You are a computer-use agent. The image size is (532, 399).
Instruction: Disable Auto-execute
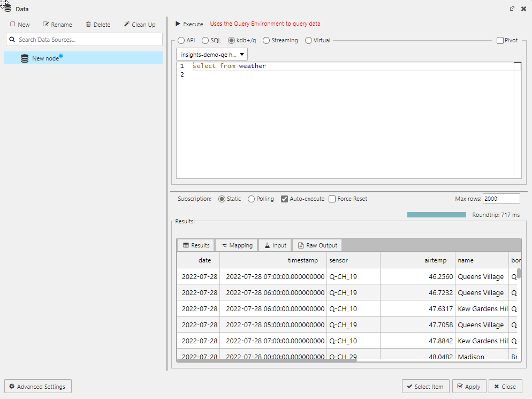pos(284,199)
